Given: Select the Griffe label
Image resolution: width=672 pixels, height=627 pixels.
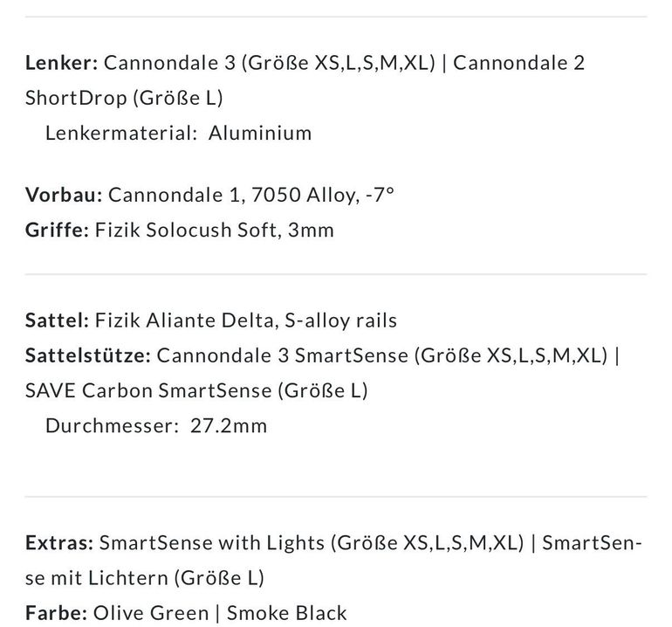Looking at the screenshot, I should click(x=57, y=230).
